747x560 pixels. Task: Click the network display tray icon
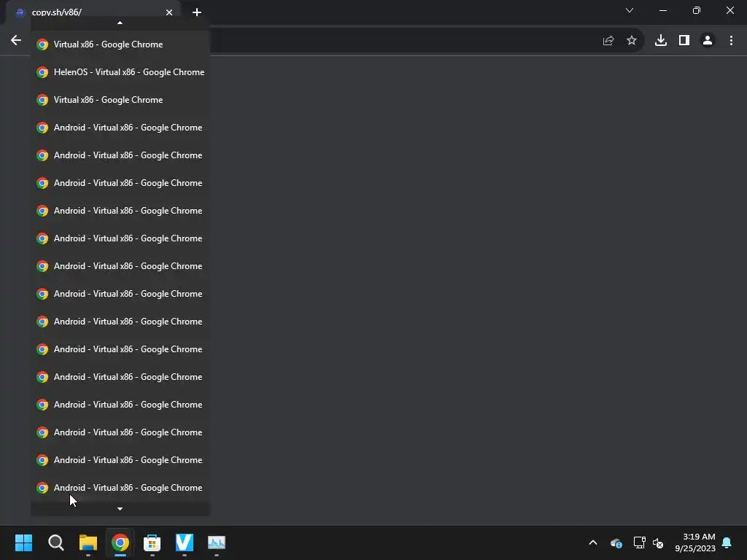pos(639,542)
